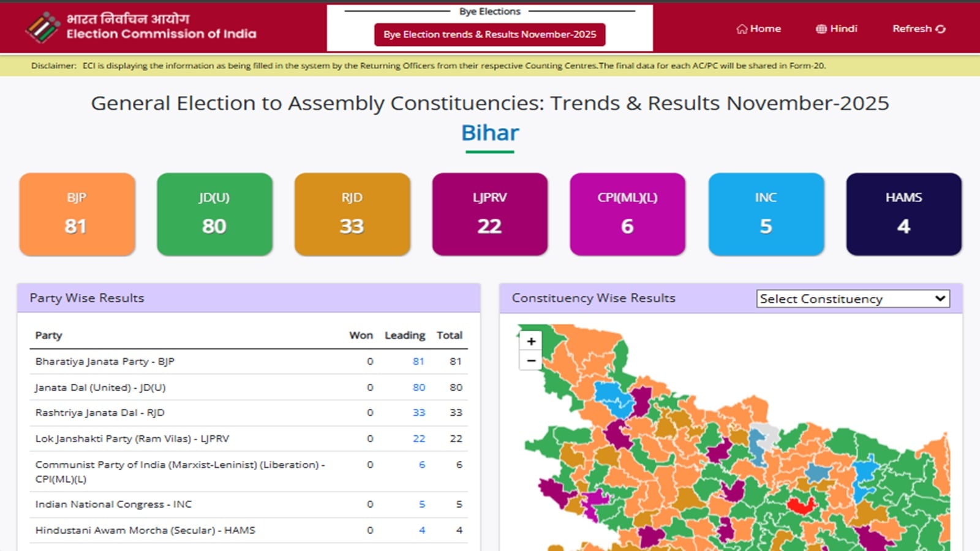Click the zoom-out minus icon on the map
This screenshot has height=551, width=980.
coord(530,361)
